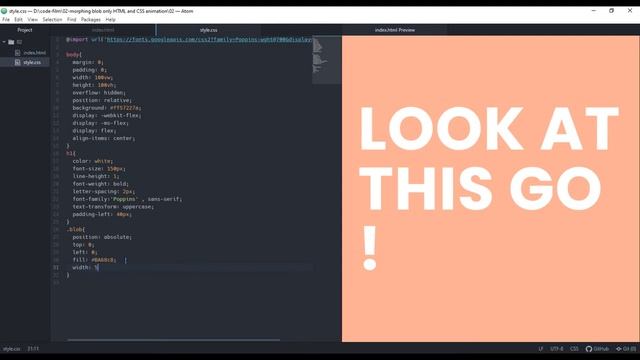Click the fill color value line
The image size is (640, 360).
tap(94, 260)
